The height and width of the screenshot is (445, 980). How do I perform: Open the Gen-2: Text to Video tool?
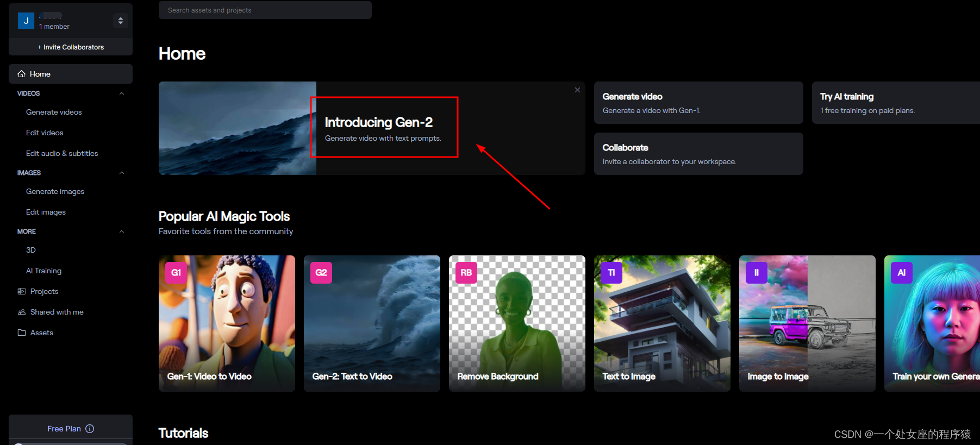(372, 323)
